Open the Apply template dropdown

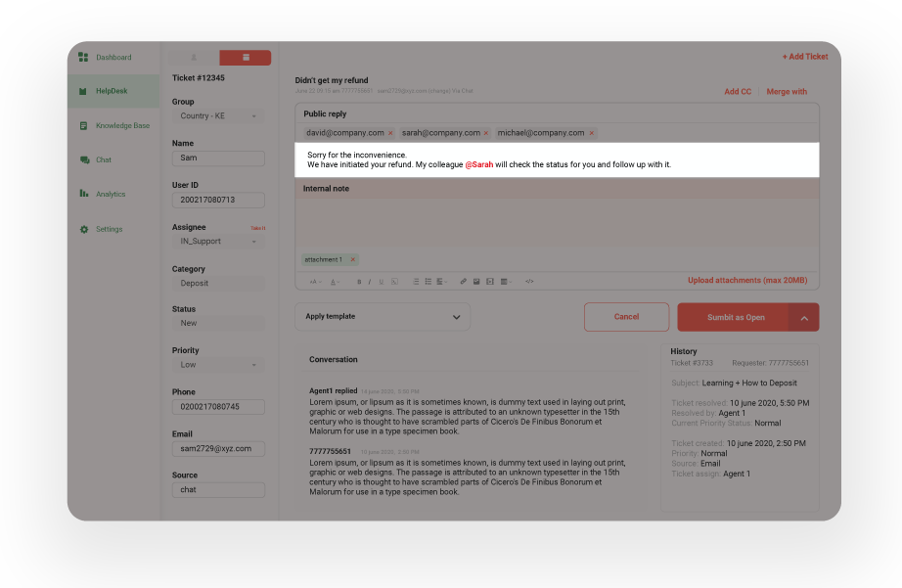(x=383, y=317)
